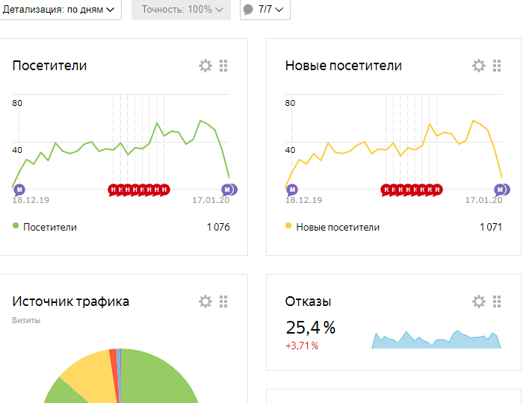Image resolution: width=532 pixels, height=403 pixels.
Task: Click grid handle icon of Отказы widget
Action: pyautogui.click(x=497, y=302)
